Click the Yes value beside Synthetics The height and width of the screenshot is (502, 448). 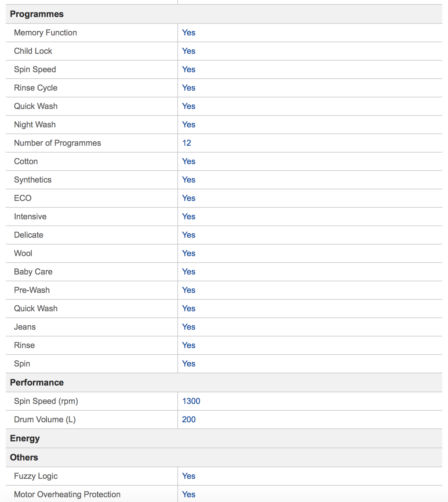[189, 180]
